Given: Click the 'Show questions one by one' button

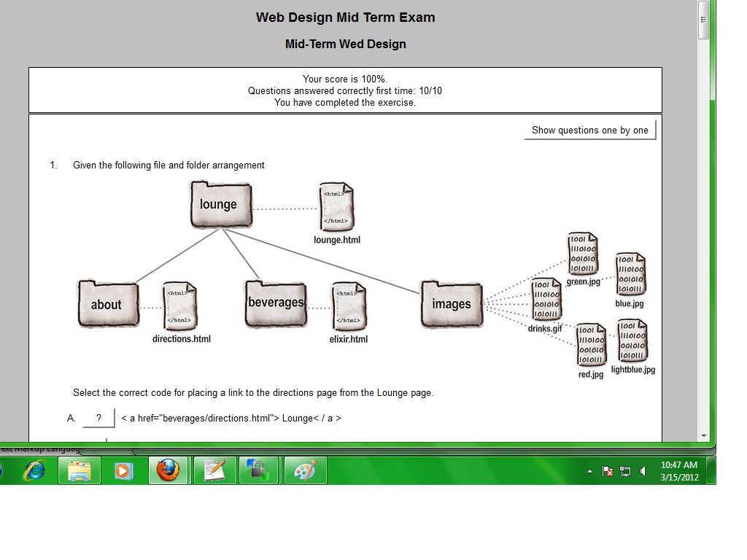Looking at the screenshot, I should click(x=589, y=131).
